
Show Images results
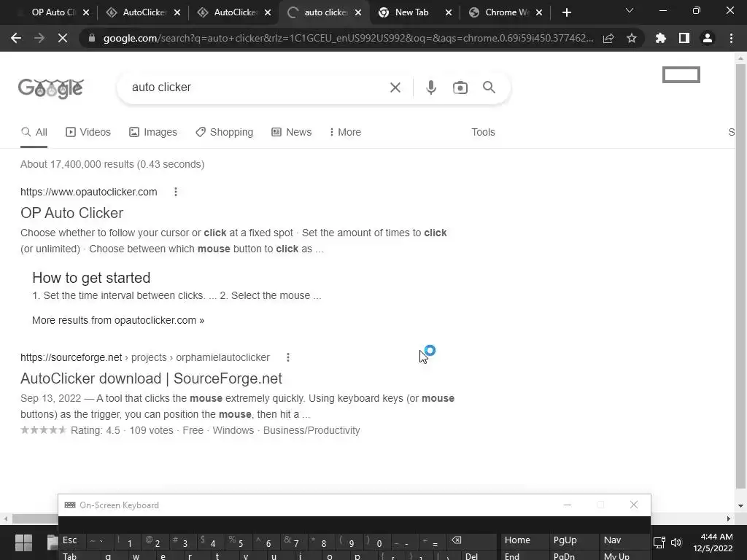tap(153, 132)
